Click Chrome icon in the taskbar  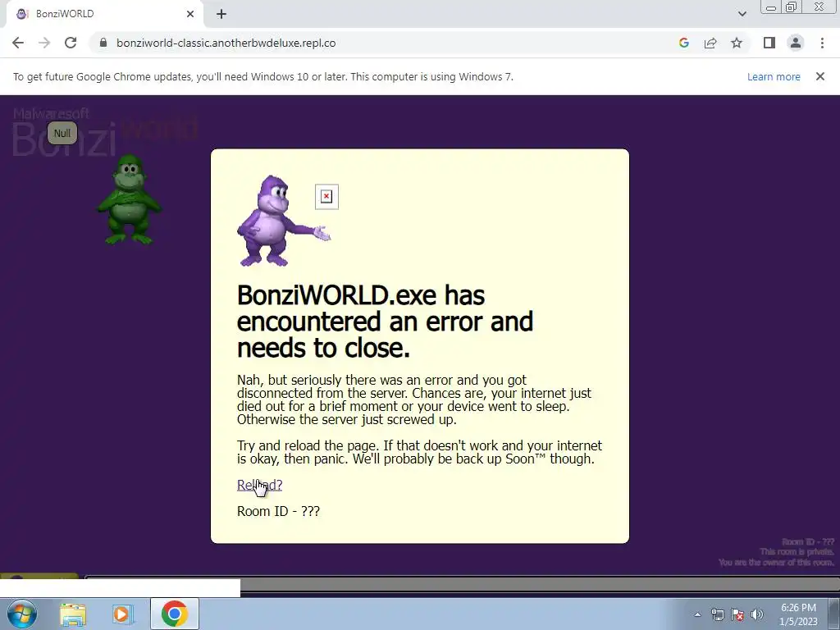tap(175, 614)
